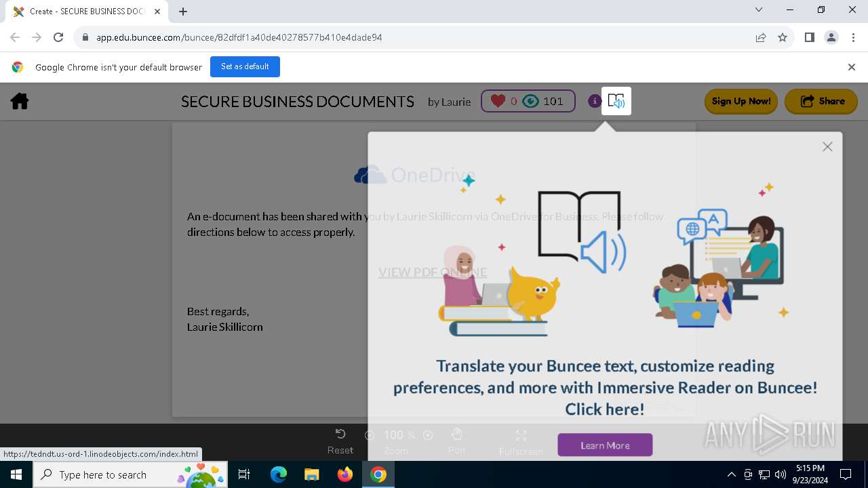Click the purple info icon

[x=595, y=101]
